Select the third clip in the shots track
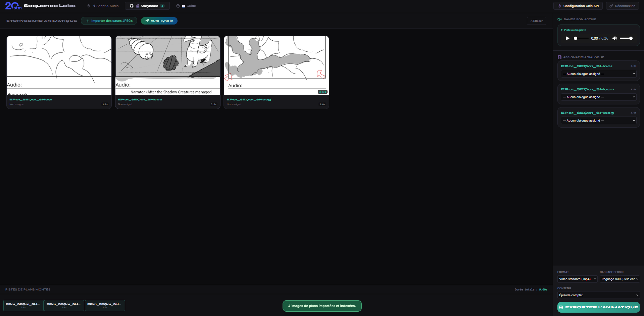The width and height of the screenshot is (644, 316). [105, 306]
